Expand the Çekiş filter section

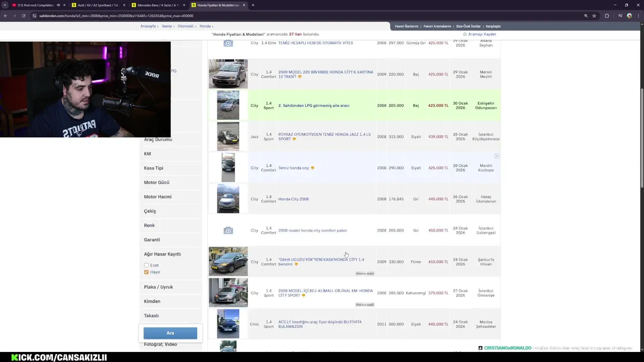(x=150, y=211)
